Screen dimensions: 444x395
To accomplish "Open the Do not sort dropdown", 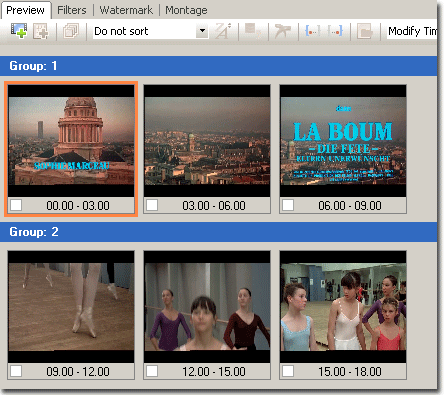I will pyautogui.click(x=202, y=31).
